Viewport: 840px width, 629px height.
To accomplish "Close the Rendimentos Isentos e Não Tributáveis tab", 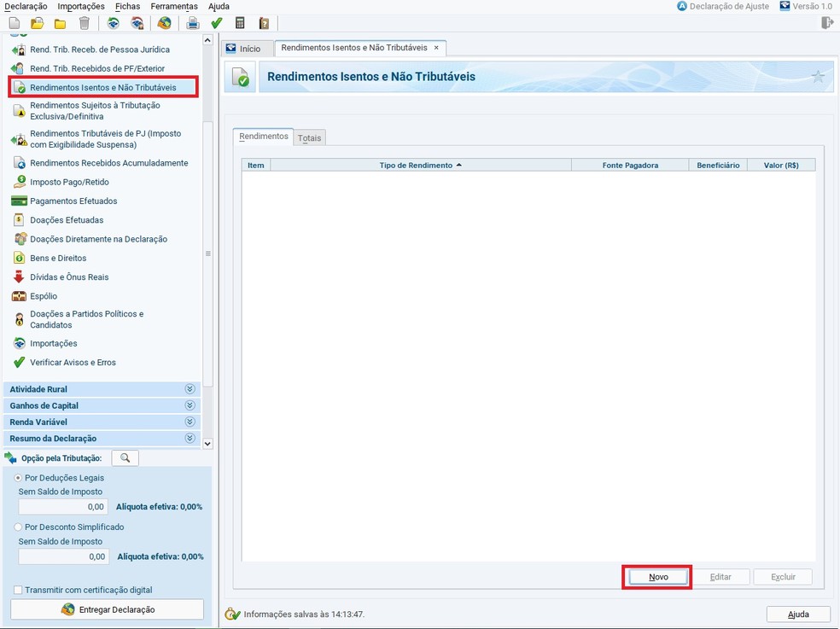I will point(436,48).
